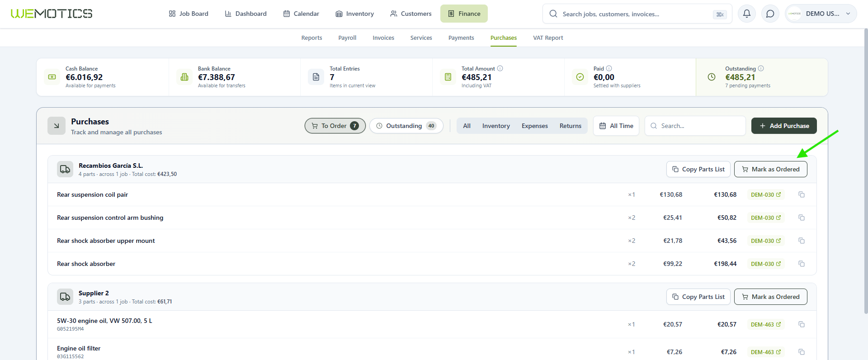Open the All Time date range dropdown
Image resolution: width=868 pixels, height=360 pixels.
(616, 126)
